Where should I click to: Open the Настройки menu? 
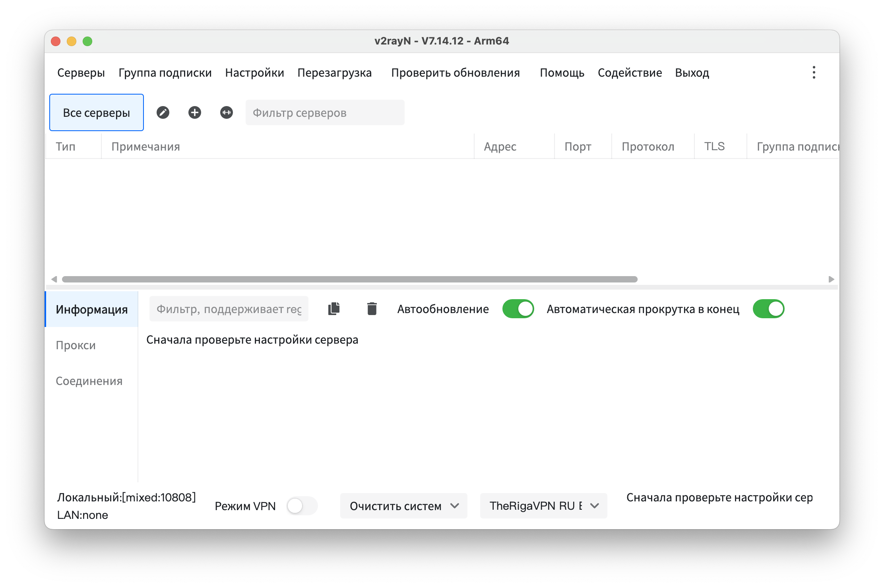pyautogui.click(x=254, y=73)
